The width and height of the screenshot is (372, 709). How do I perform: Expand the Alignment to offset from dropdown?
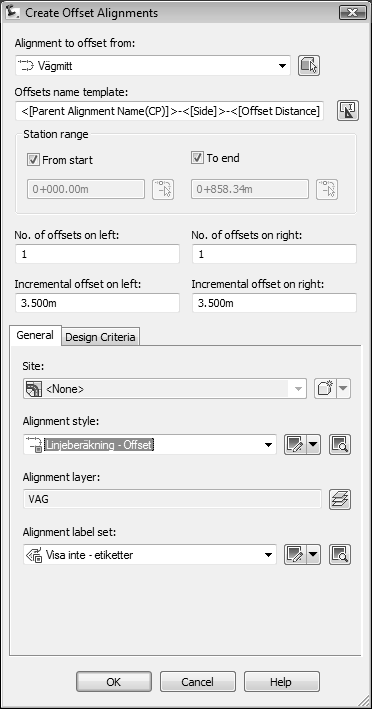point(283,66)
